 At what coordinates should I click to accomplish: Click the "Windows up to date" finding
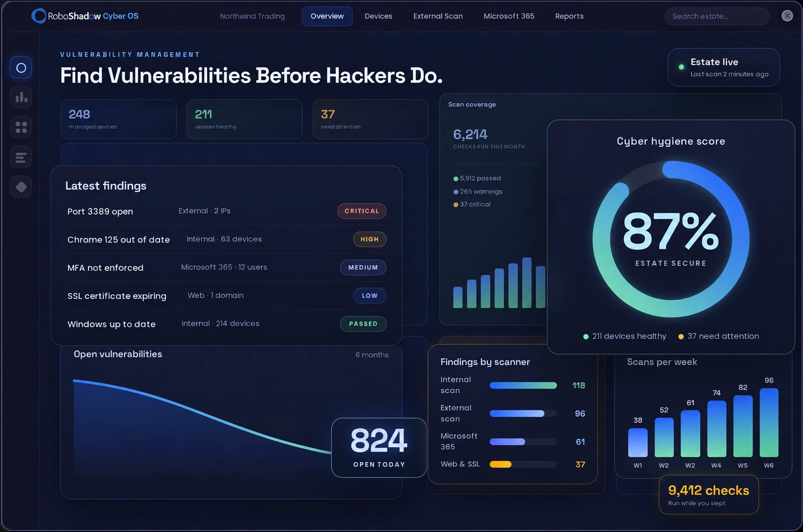[x=227, y=324]
